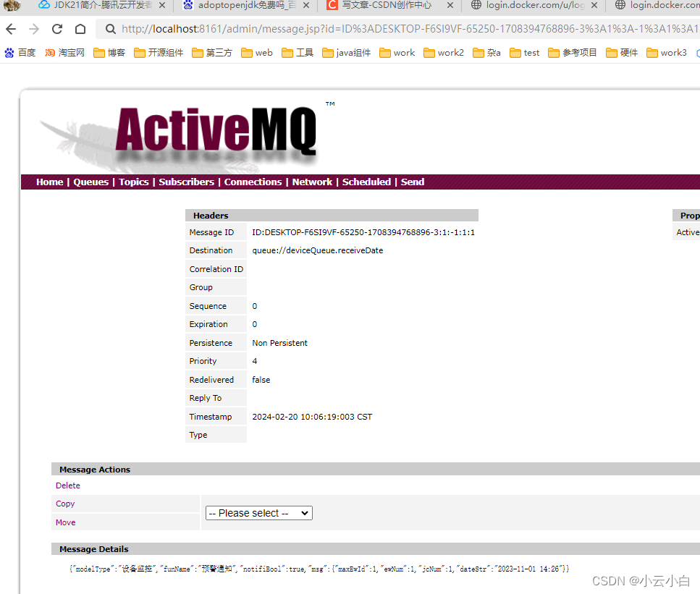The width and height of the screenshot is (700, 594).
Task: Select the Message ID value text
Action: (363, 232)
